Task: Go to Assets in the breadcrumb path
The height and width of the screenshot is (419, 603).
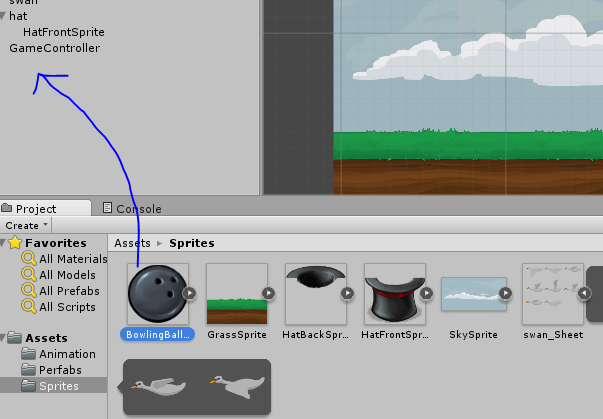Action: coord(132,243)
